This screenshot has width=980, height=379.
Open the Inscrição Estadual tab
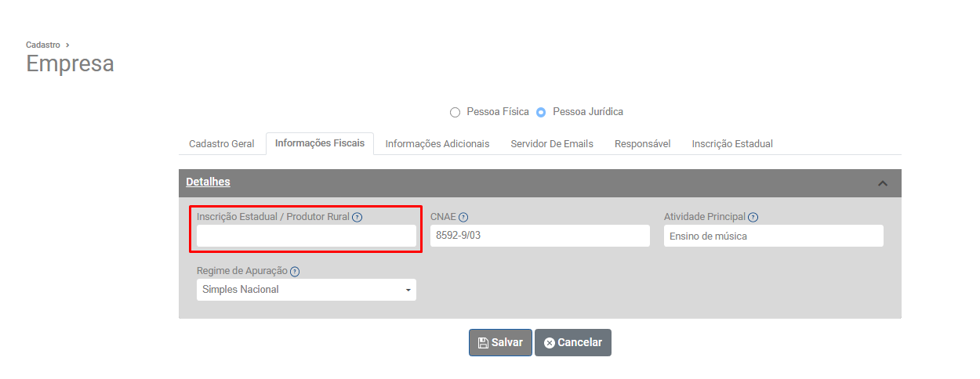pos(732,144)
